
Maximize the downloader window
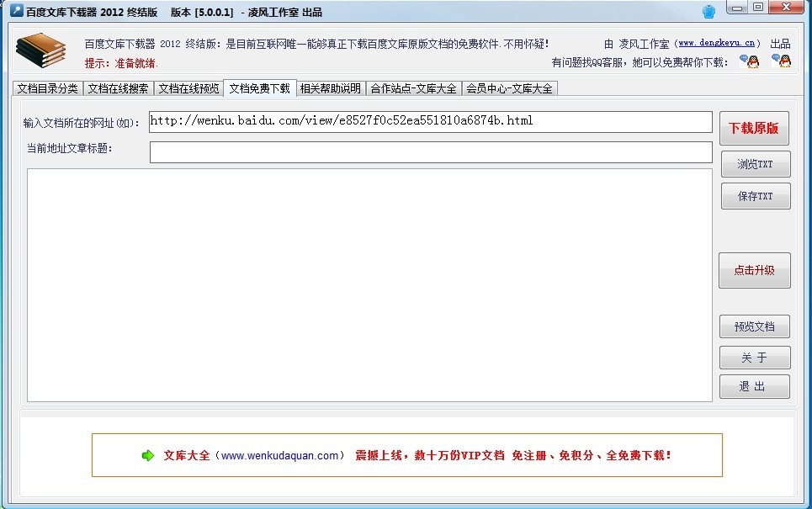[758, 8]
